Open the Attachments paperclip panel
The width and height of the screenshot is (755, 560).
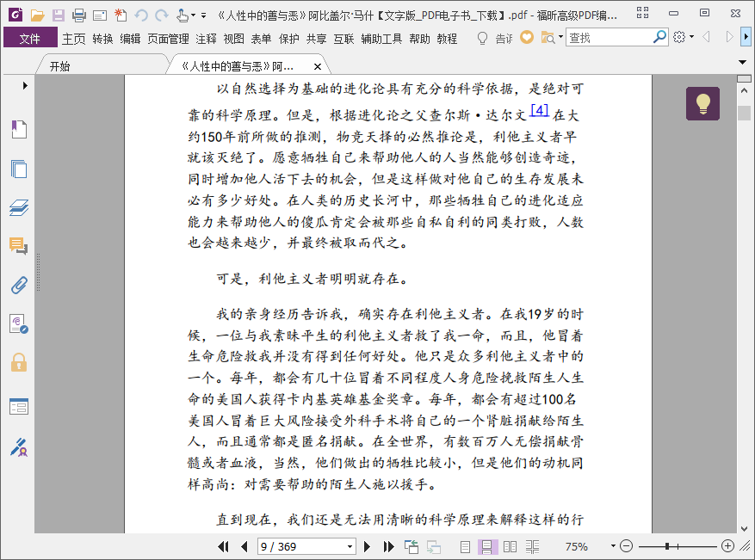(19, 286)
